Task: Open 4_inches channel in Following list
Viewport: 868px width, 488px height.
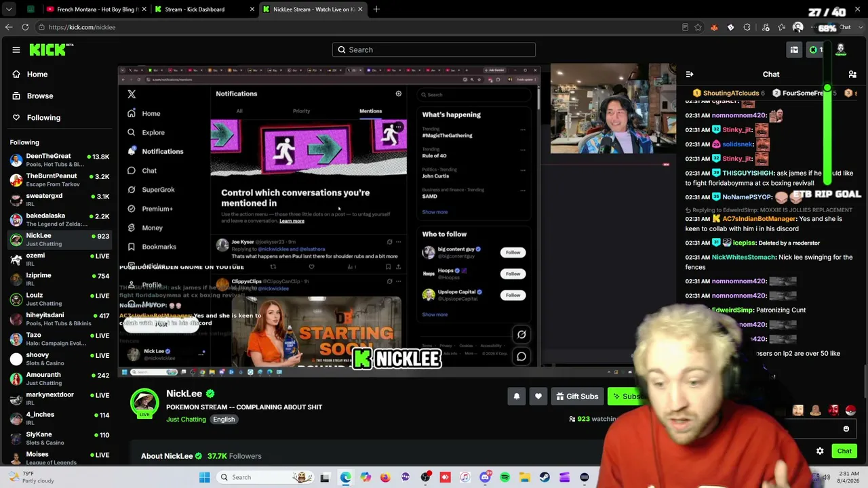Action: (x=59, y=418)
